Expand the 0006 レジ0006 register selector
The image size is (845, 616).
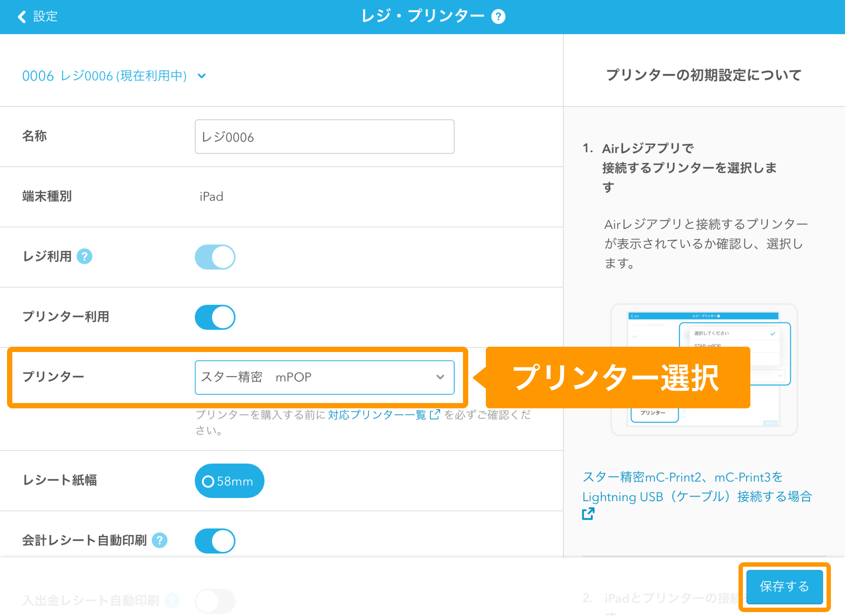click(x=114, y=76)
